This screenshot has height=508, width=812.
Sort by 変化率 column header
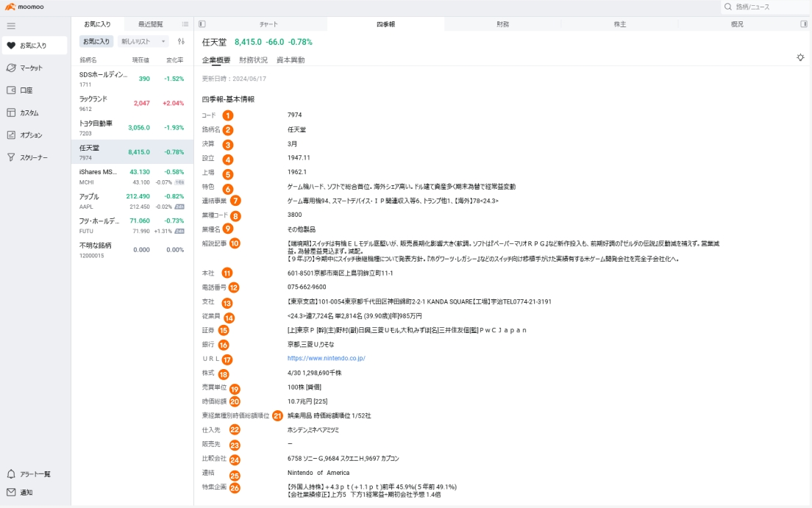click(x=175, y=60)
